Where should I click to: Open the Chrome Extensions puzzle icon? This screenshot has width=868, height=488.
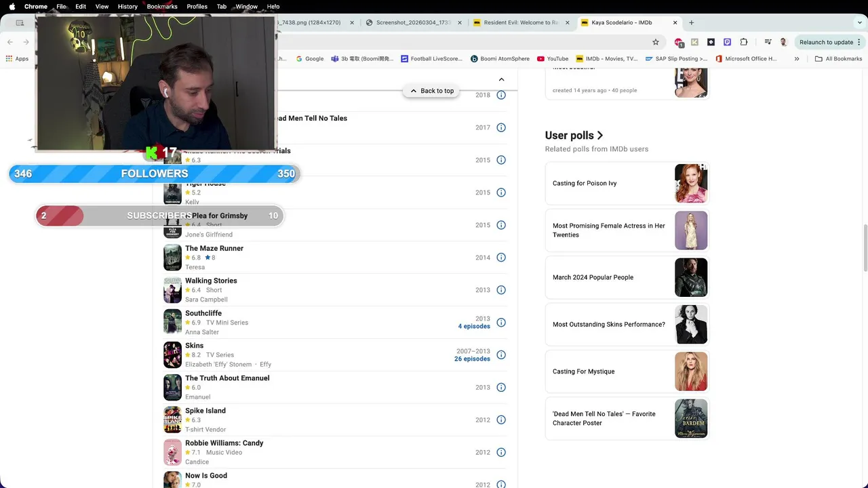click(x=744, y=42)
